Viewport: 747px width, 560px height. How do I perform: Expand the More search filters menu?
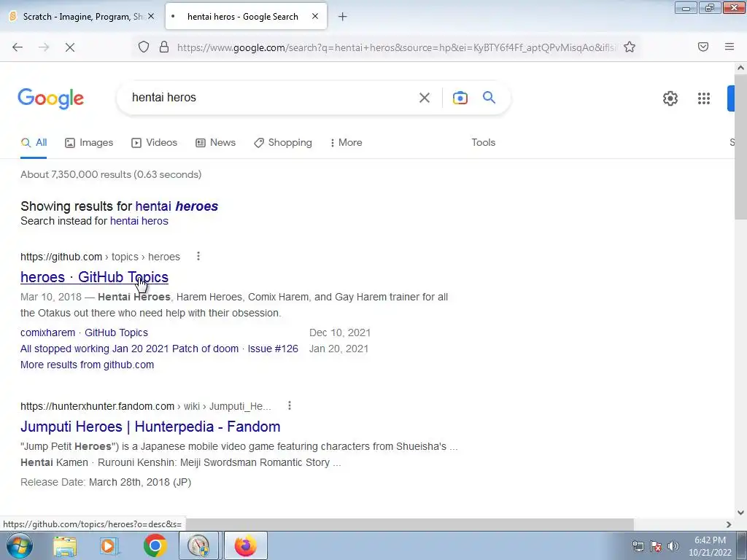point(347,142)
